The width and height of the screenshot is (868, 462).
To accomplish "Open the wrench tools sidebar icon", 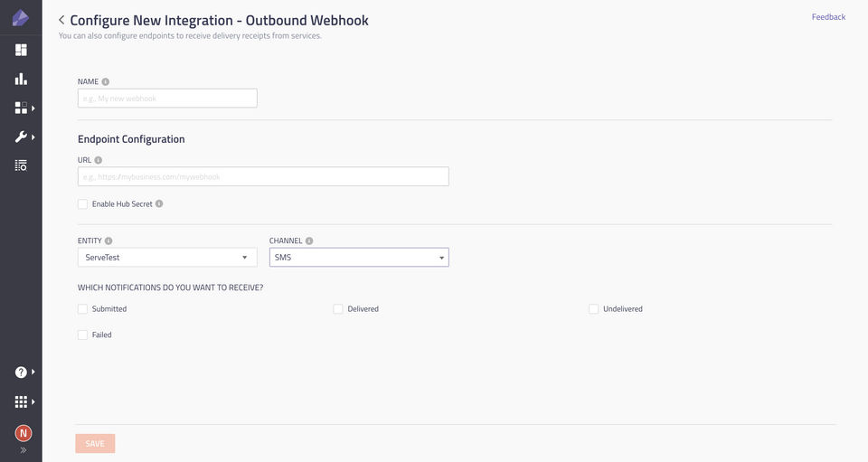I will pos(21,137).
